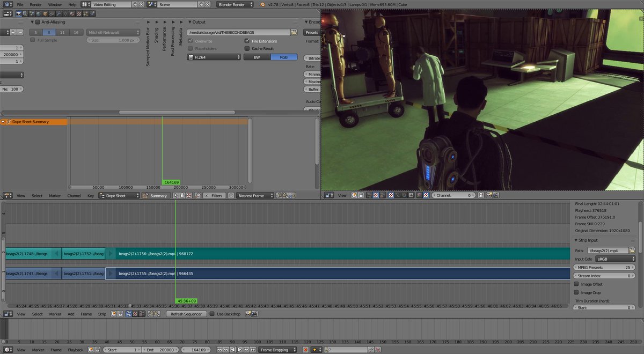Open the H.264 file format dropdown
The height and width of the screenshot is (354, 644).
coord(214,57)
